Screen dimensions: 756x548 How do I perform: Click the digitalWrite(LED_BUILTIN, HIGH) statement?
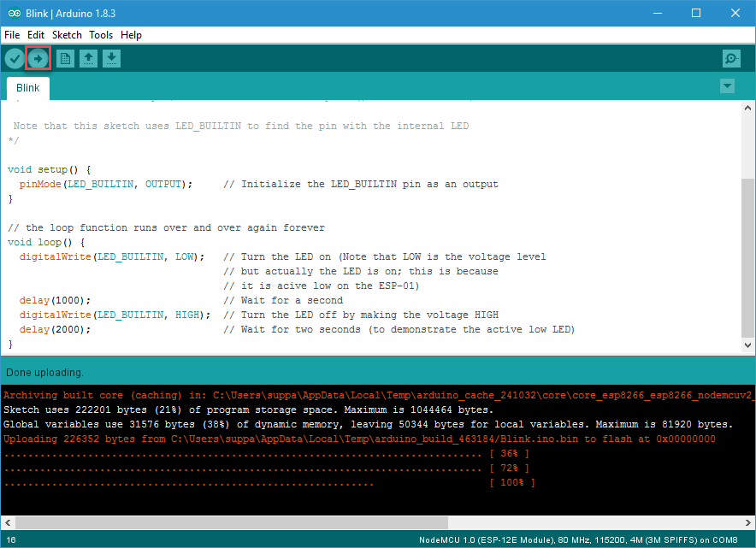click(x=115, y=315)
